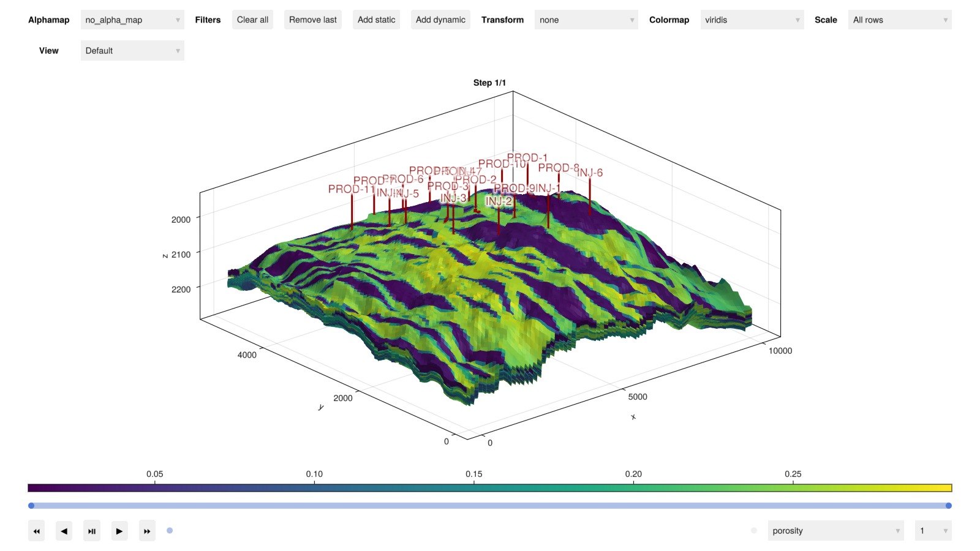Image resolution: width=980 pixels, height=551 pixels.
Task: Step forward with the right arrow button
Action: click(x=119, y=531)
